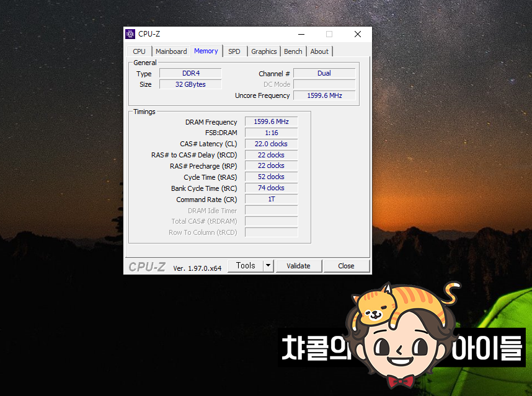
Task: Click the 32 GBytes size value
Action: [191, 84]
